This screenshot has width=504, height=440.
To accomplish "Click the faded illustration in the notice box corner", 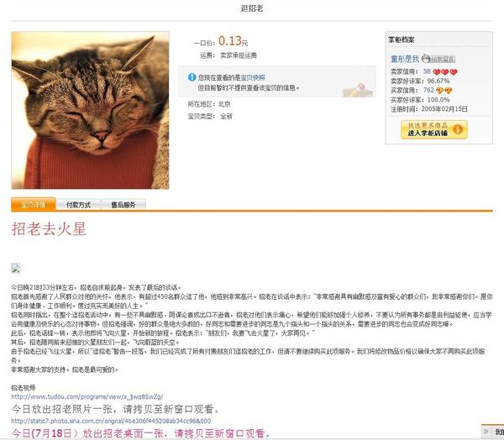I will coord(358,90).
